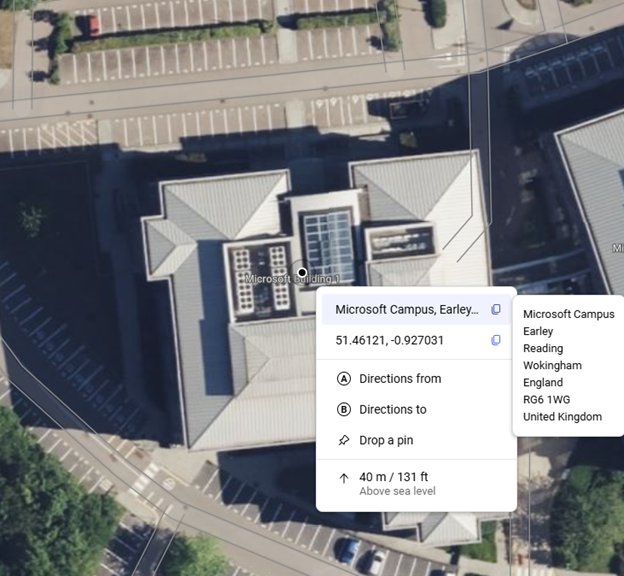Viewport: 624px width, 576px height.
Task: Choose 'Drop a pin' menu entry
Action: (x=386, y=440)
